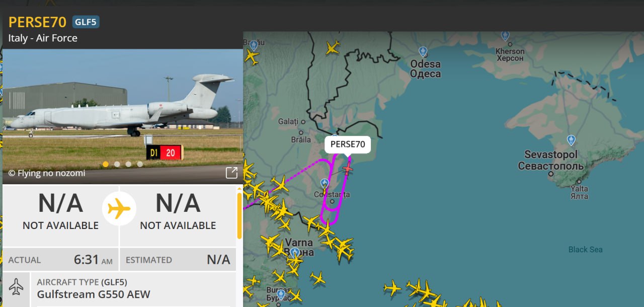The width and height of the screenshot is (644, 307).
Task: Open the aircraft photo in external link
Action: (231, 173)
